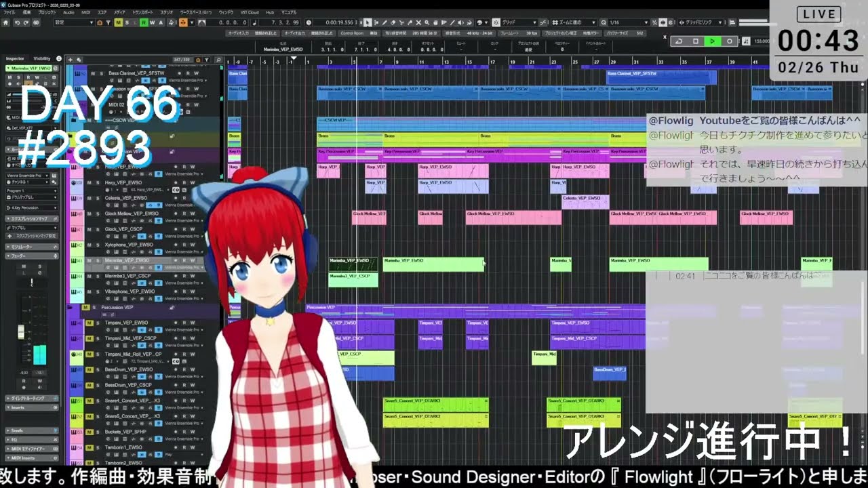The height and width of the screenshot is (488, 868).
Task: Switch to the Visibility tab
Action: [42, 59]
